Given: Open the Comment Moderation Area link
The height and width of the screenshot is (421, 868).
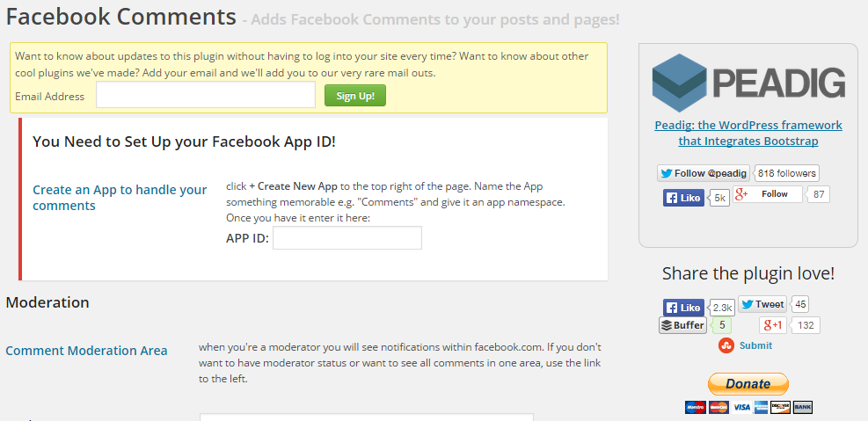Looking at the screenshot, I should [86, 351].
